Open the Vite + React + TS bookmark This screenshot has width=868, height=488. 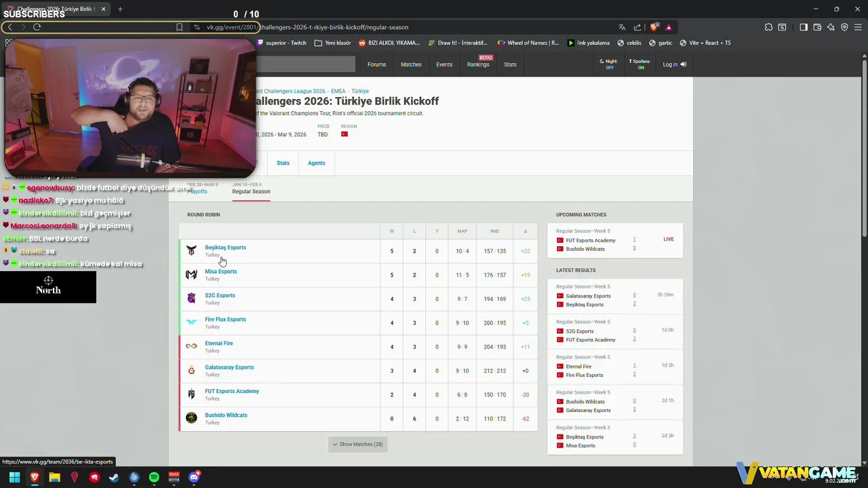[x=705, y=43]
